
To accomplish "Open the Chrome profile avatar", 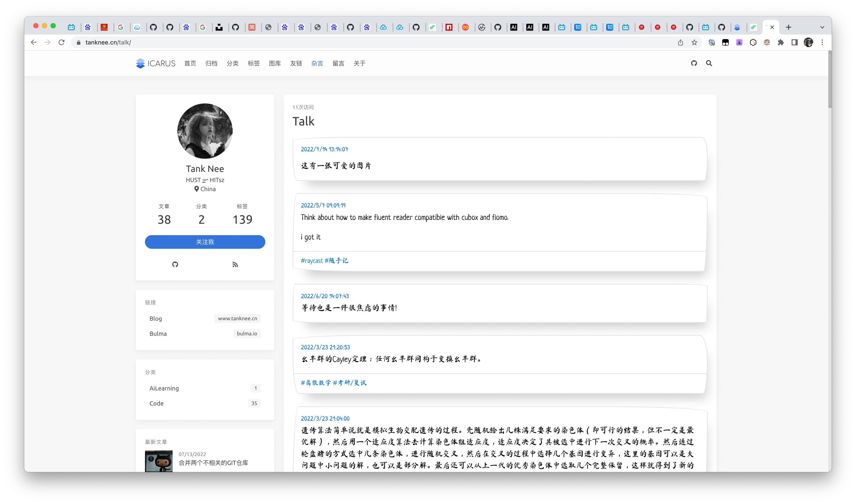I will 808,42.
